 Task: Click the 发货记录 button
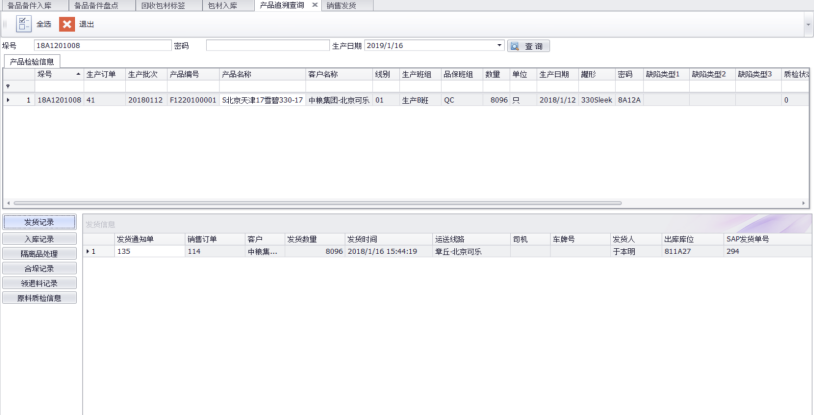click(x=39, y=222)
